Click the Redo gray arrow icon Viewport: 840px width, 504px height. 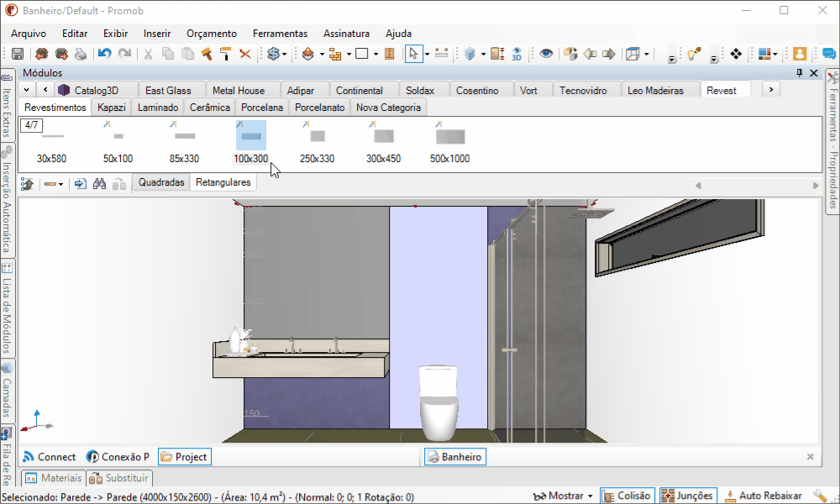coord(124,54)
